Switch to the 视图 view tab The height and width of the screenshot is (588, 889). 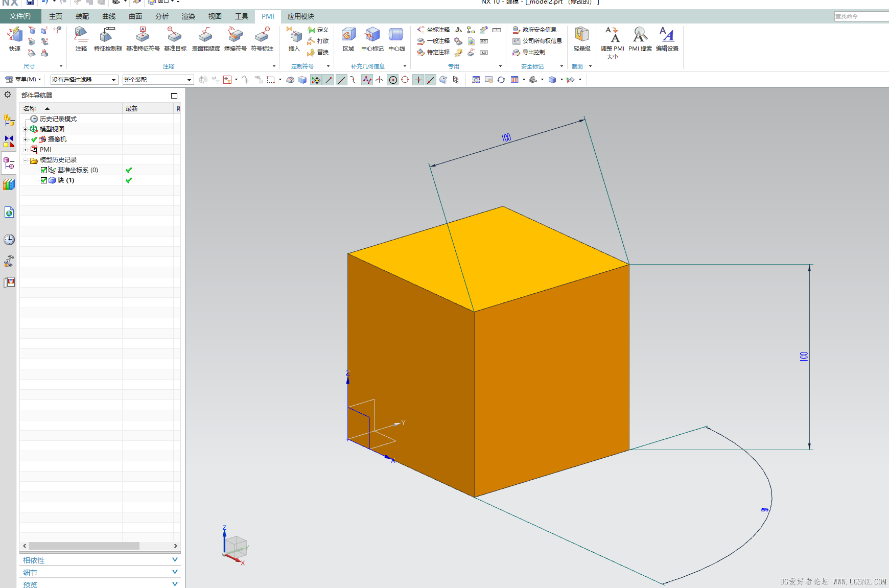[215, 16]
